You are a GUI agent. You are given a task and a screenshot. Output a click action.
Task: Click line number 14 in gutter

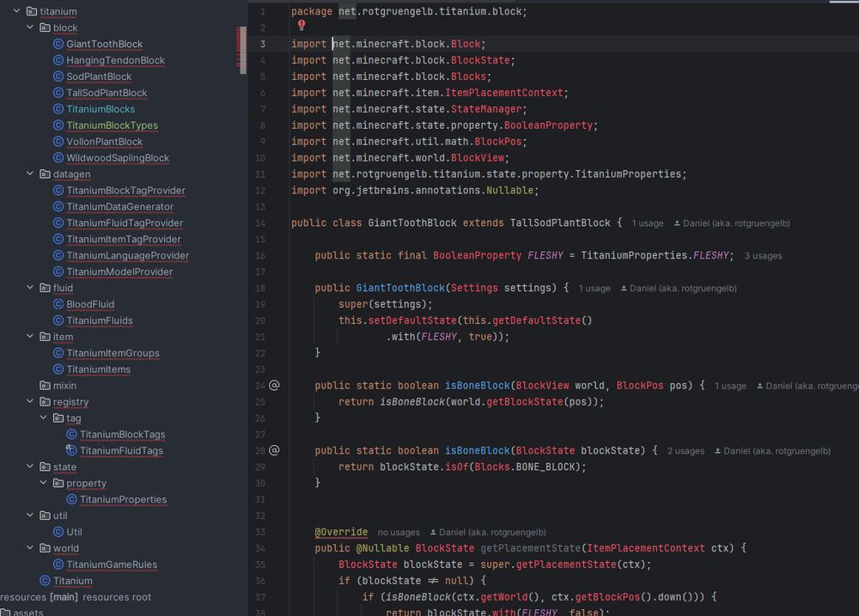pos(260,223)
